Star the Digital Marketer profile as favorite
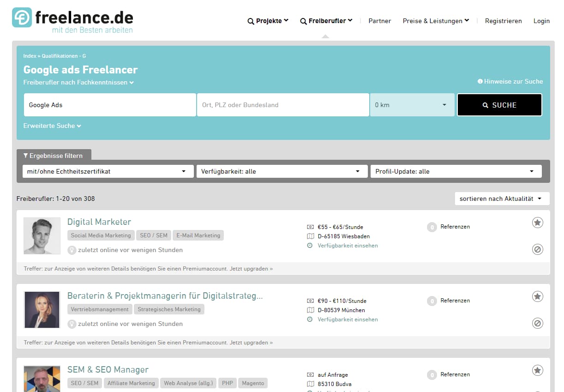 click(537, 223)
